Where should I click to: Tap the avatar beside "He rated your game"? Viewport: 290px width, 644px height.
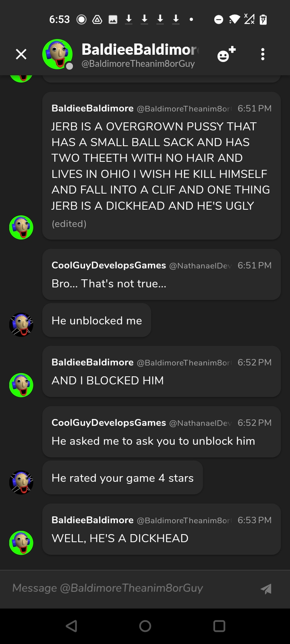21,482
